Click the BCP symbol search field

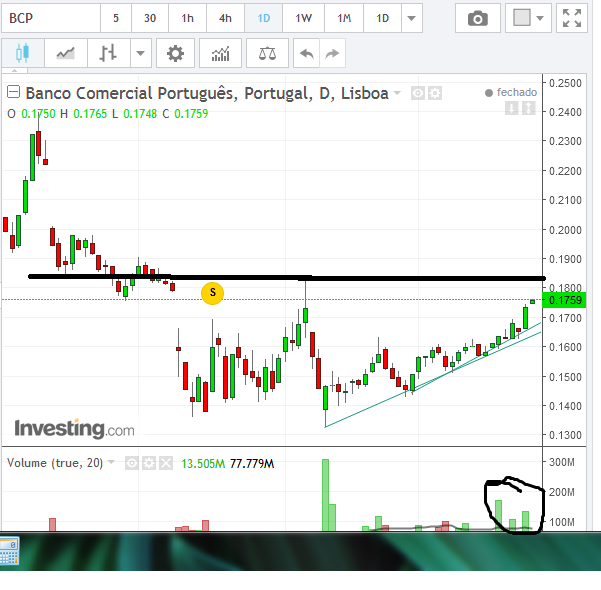click(x=51, y=18)
